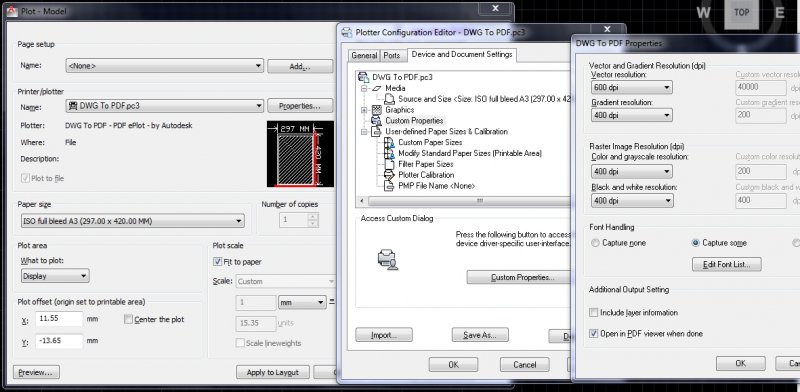Open Black and white resolution dropdown
Image resolution: width=800 pixels, height=392 pixels.
(632, 201)
